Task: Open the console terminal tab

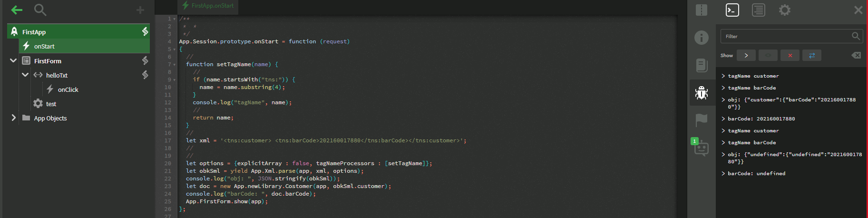Action: [732, 10]
